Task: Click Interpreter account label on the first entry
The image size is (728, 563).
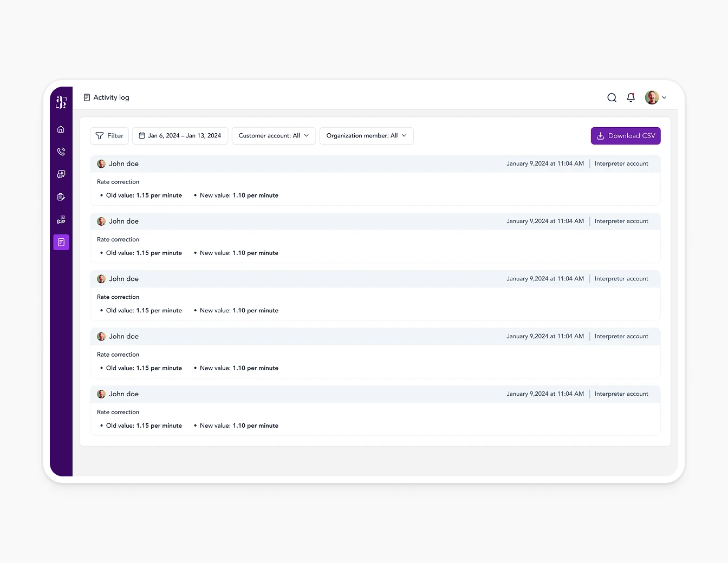Action: click(x=621, y=163)
